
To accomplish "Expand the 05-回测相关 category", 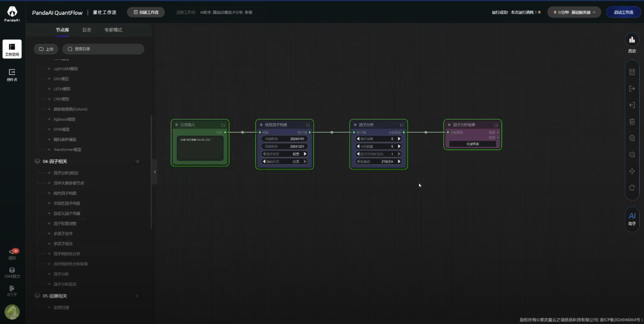I will 37,296.
